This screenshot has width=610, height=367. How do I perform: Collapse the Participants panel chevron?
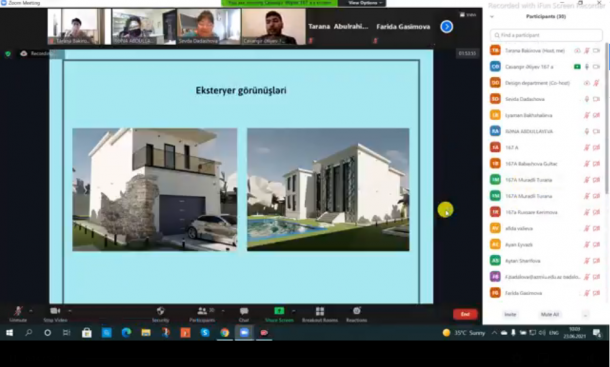tap(492, 17)
